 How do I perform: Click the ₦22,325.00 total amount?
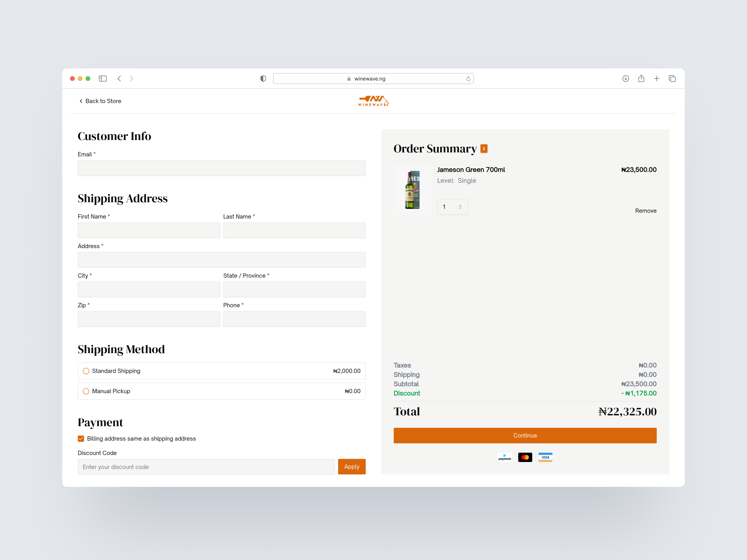pos(627,412)
